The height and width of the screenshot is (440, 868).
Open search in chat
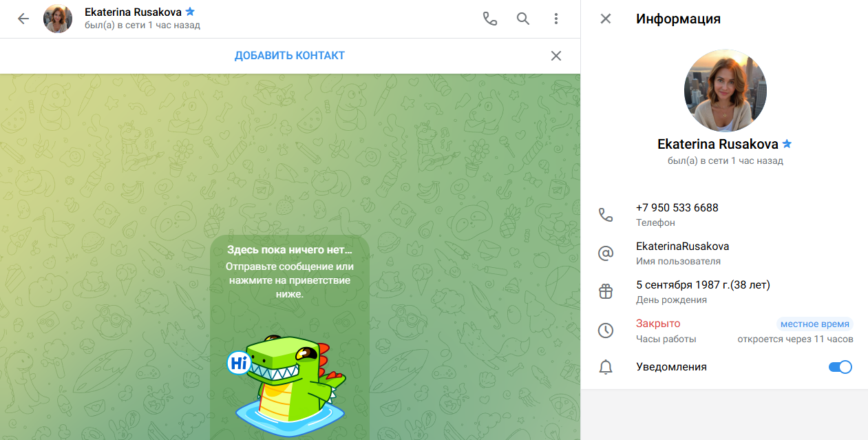(523, 19)
